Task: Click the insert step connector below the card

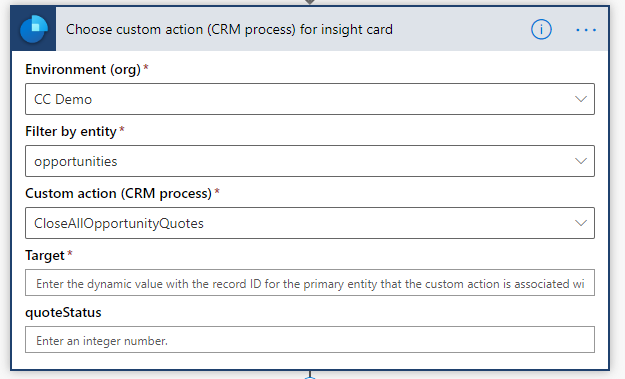Action: (x=310, y=376)
